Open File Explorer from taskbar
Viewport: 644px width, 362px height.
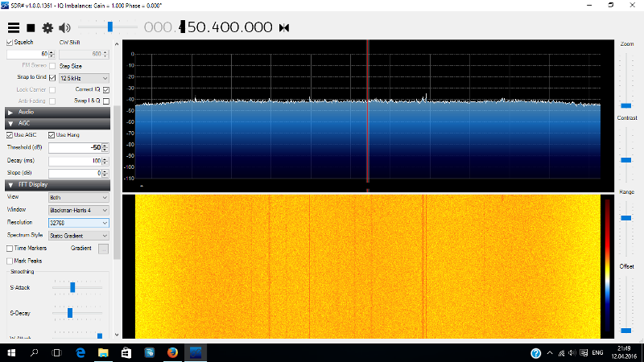coord(103,353)
